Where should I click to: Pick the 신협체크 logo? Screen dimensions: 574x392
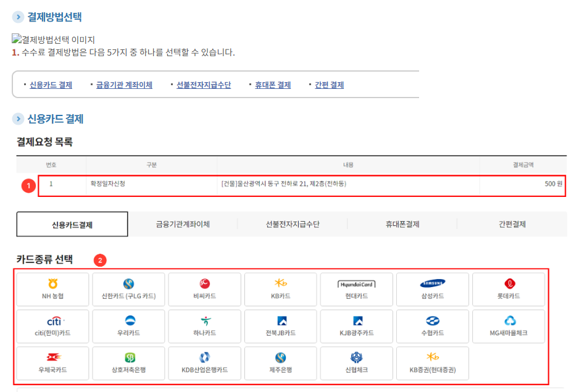[x=356, y=357]
